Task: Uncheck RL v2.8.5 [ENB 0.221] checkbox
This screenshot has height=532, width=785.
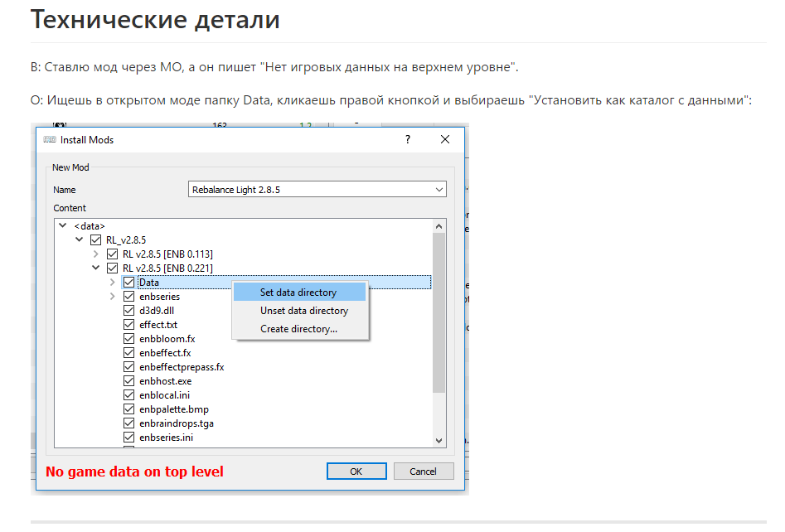Action: pos(112,268)
